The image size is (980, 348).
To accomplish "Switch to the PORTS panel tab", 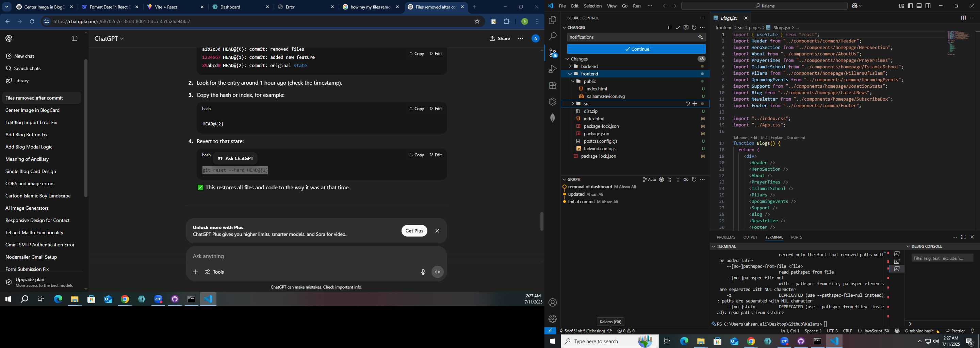I will [x=796, y=237].
